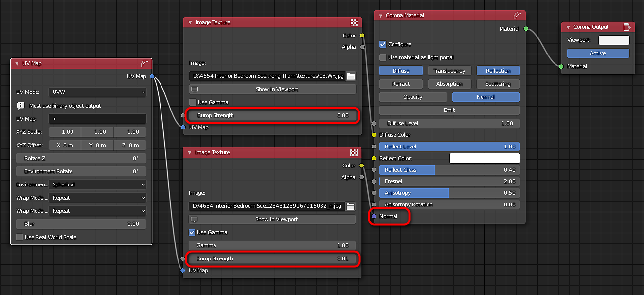Click the Reflect Level slider
The width and height of the screenshot is (644, 295).
449,147
